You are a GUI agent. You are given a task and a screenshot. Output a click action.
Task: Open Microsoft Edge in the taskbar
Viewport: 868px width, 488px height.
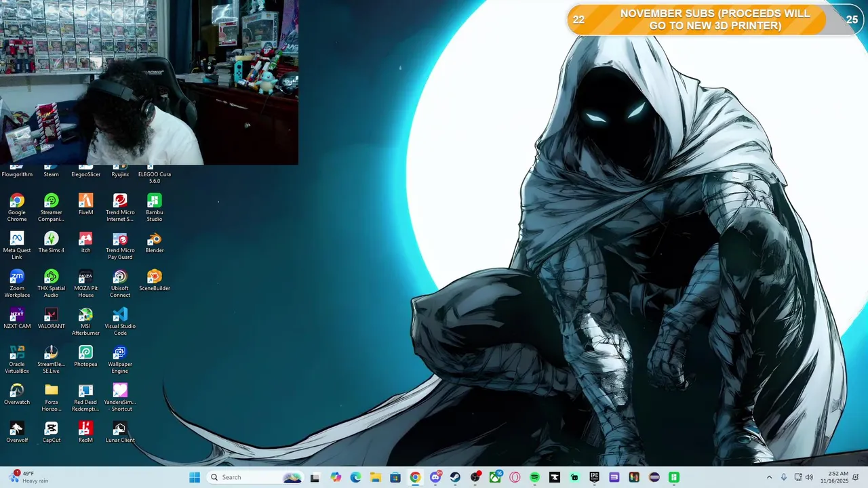(x=355, y=477)
